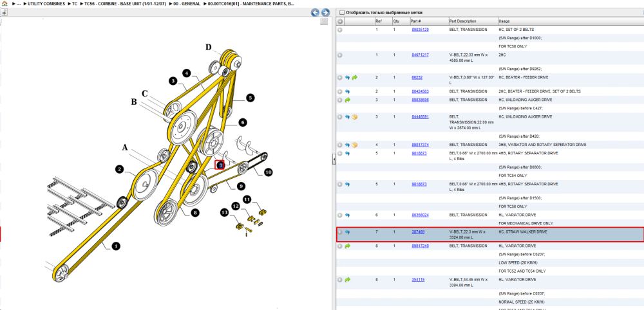Click the Part # column header
Image resolution: width=644 pixels, height=310 pixels.
428,21
